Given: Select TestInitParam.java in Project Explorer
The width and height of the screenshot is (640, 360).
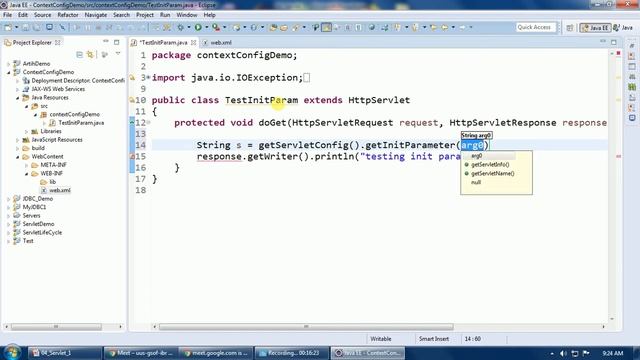Looking at the screenshot, I should tap(81, 123).
